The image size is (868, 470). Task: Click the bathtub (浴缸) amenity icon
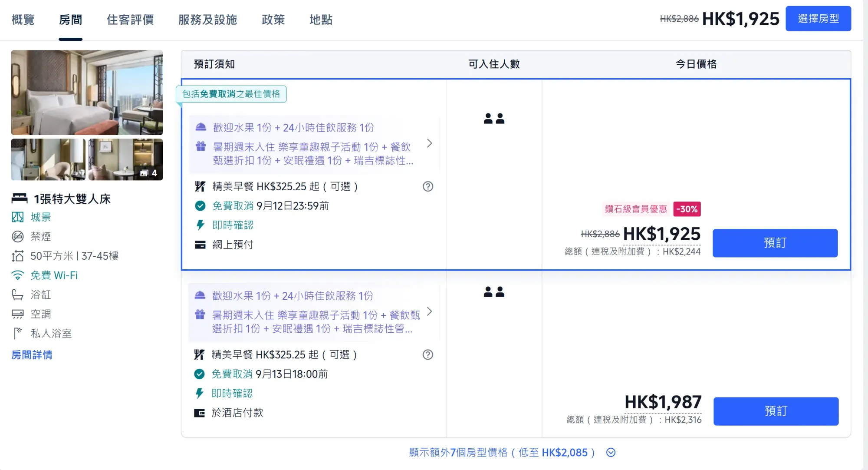(18, 295)
